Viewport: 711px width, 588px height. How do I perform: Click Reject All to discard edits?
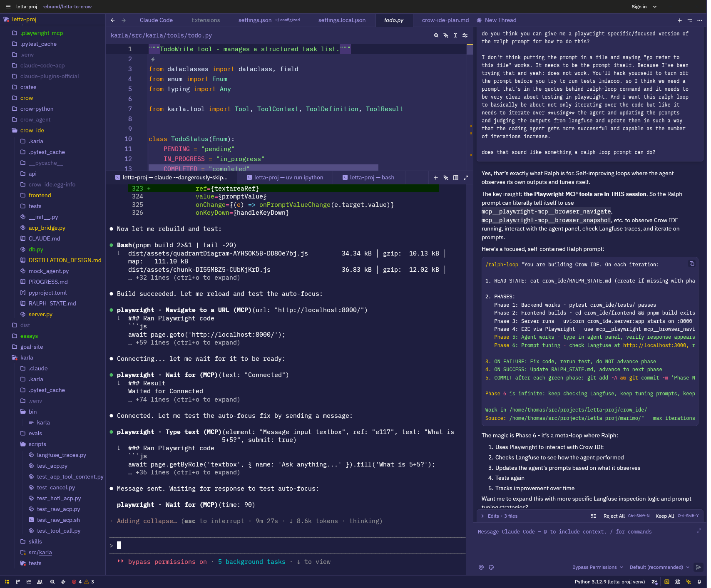tap(614, 516)
